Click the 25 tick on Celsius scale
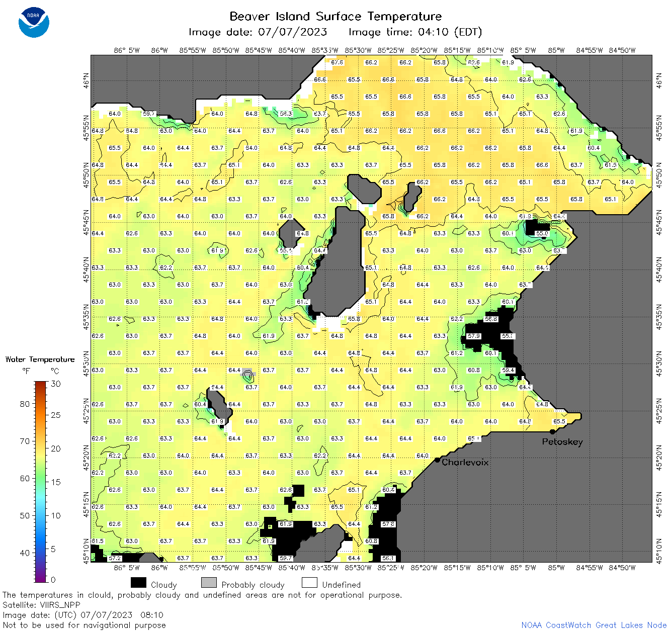672x633 pixels. 56,415
